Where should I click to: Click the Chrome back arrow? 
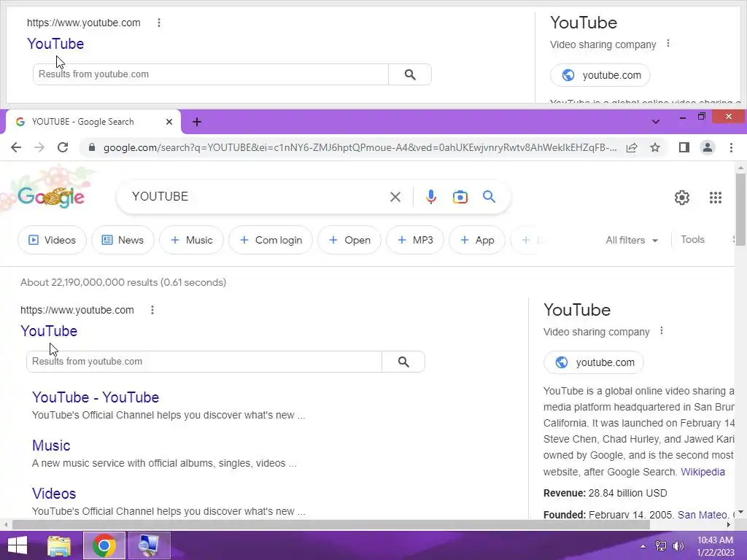pyautogui.click(x=16, y=147)
